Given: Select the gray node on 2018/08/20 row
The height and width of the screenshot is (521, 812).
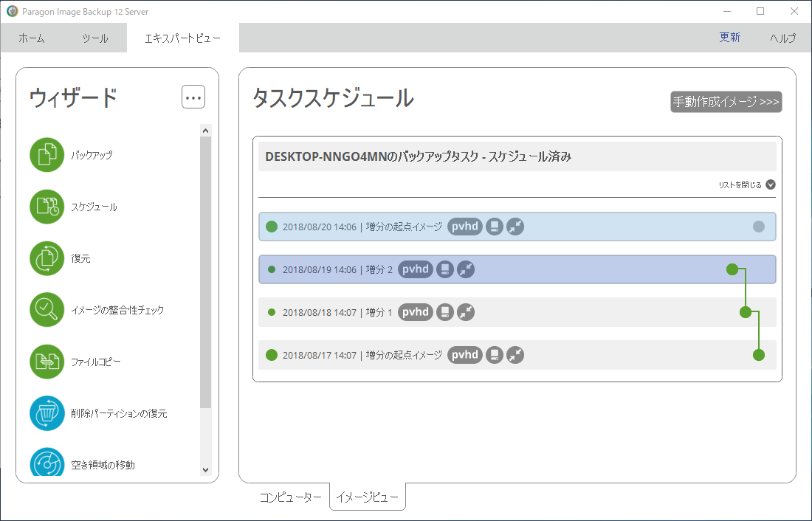Looking at the screenshot, I should [x=758, y=227].
